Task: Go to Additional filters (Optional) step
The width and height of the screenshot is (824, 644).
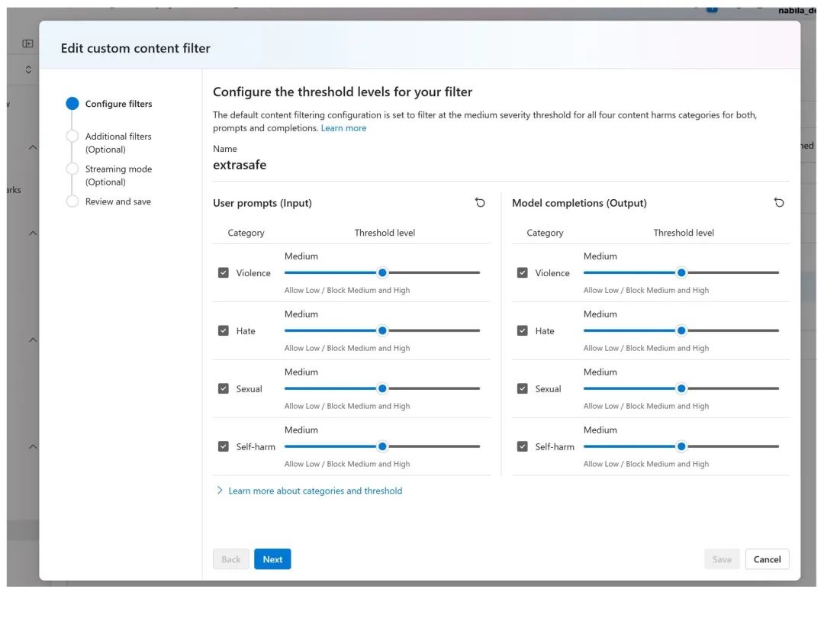Action: tap(118, 143)
